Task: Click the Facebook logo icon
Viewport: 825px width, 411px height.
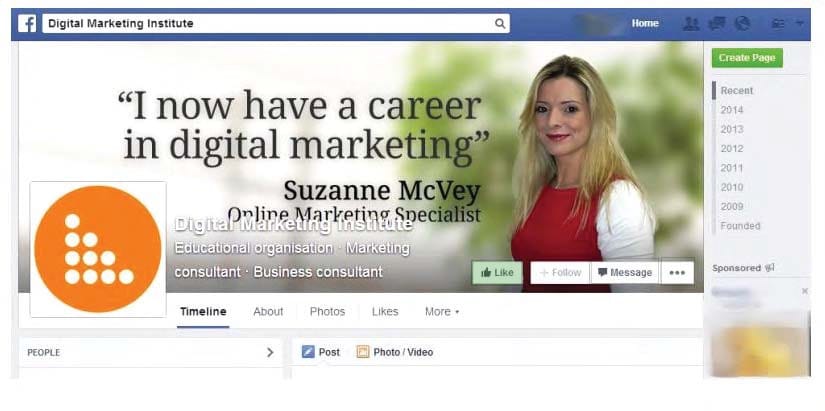Action: coord(27,23)
